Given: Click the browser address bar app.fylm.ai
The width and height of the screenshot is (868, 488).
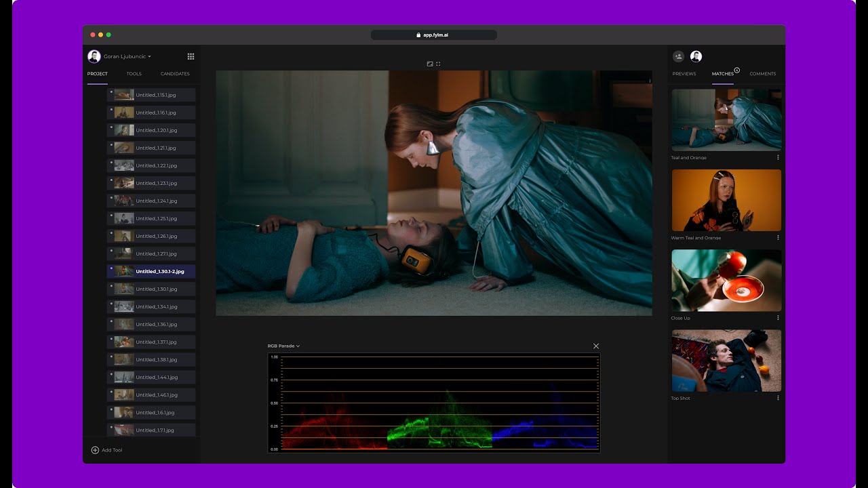Looking at the screenshot, I should [434, 35].
